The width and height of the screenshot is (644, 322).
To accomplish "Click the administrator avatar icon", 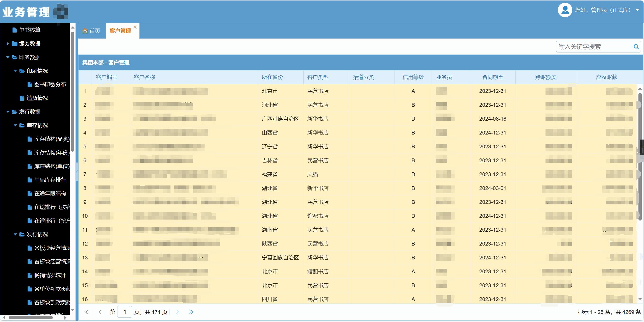I will (x=565, y=10).
